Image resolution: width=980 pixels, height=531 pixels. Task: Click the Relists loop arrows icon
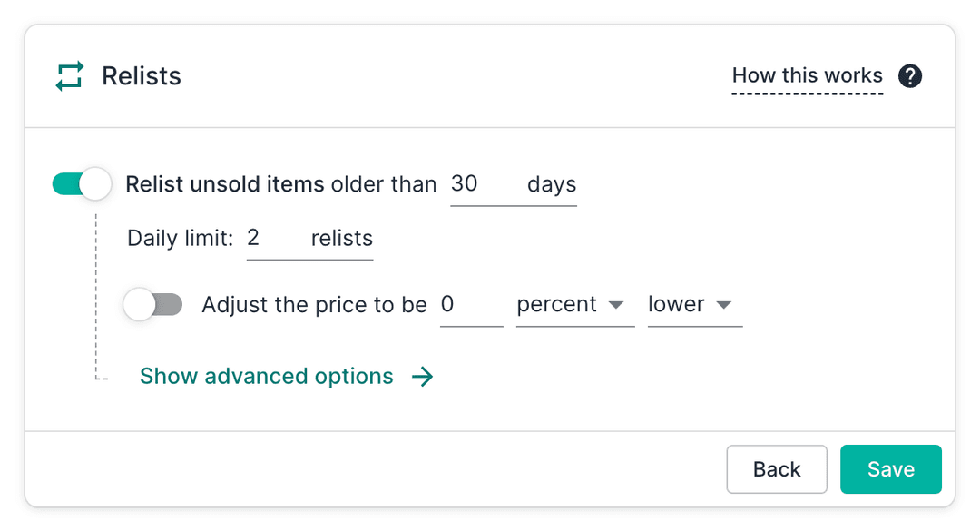click(x=69, y=76)
